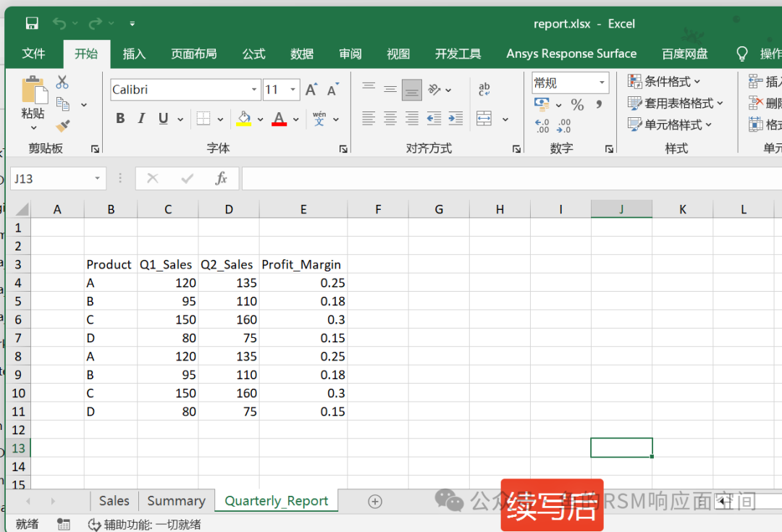Toggle Underline formatting
Viewport: 782px width, 532px height.
(163, 118)
